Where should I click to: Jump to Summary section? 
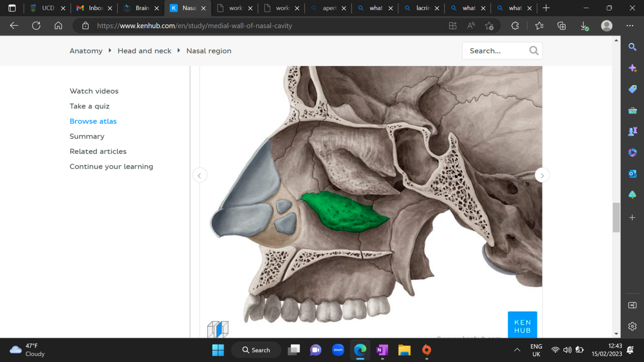pyautogui.click(x=87, y=137)
